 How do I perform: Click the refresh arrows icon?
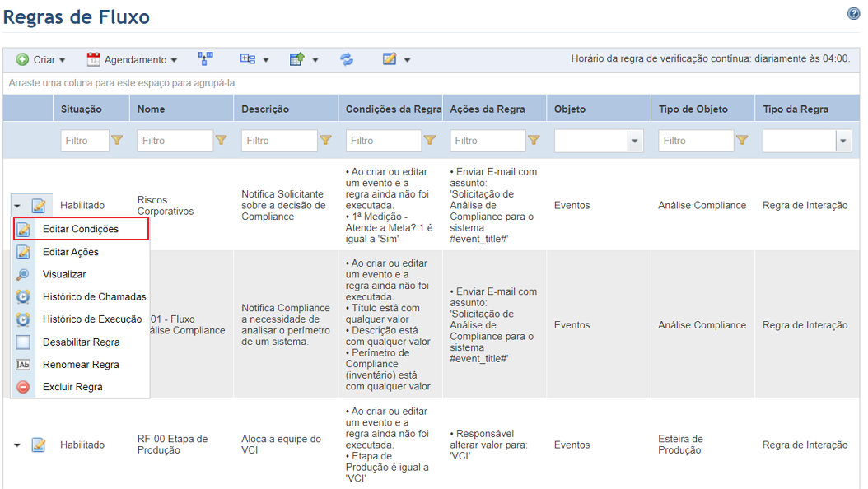coord(347,59)
